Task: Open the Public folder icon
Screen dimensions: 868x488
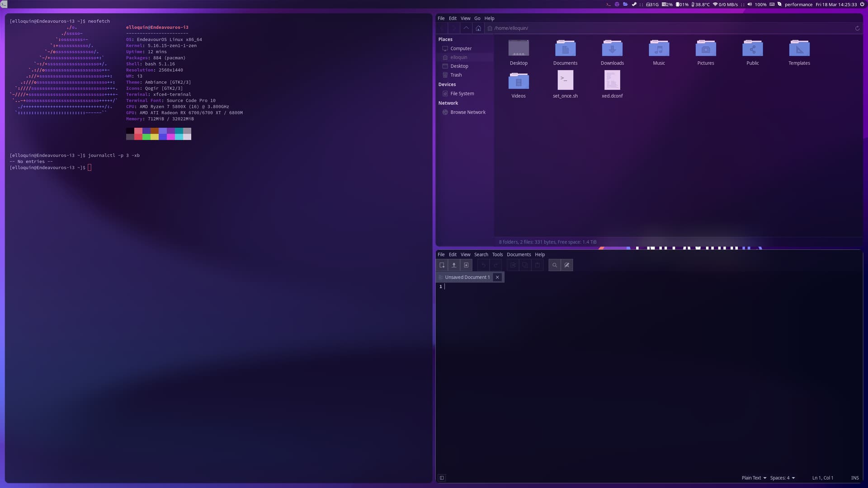Action: pos(753,48)
